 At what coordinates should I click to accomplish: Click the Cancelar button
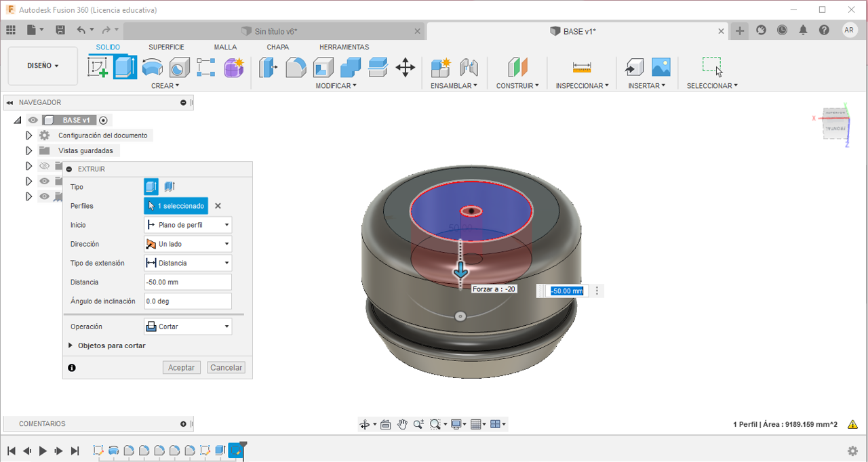click(x=226, y=367)
